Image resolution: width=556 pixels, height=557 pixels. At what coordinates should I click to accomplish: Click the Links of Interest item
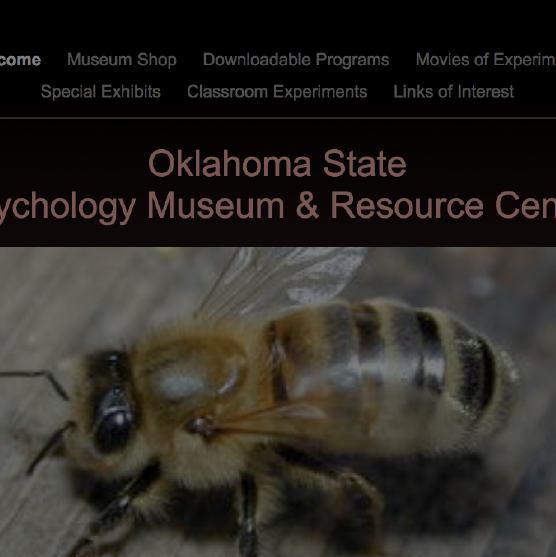[453, 92]
